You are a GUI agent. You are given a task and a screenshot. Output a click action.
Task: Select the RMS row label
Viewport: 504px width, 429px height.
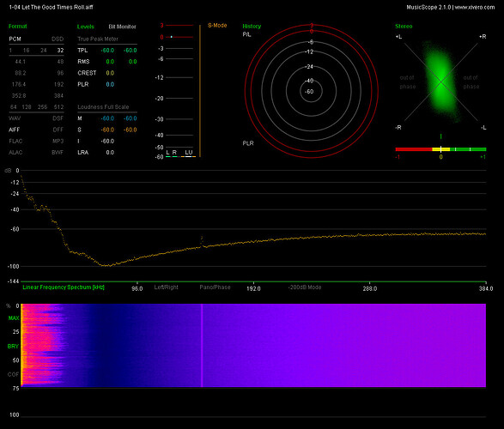point(83,62)
